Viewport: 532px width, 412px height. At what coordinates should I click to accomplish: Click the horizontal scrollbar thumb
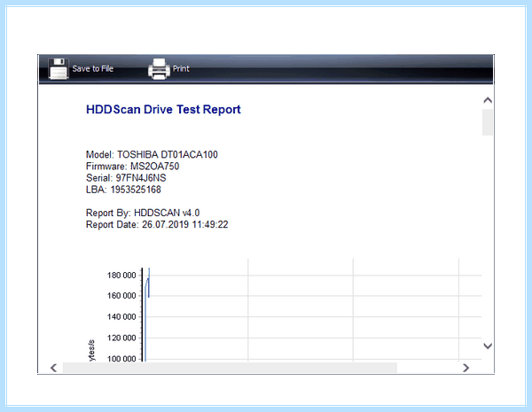coord(230,368)
